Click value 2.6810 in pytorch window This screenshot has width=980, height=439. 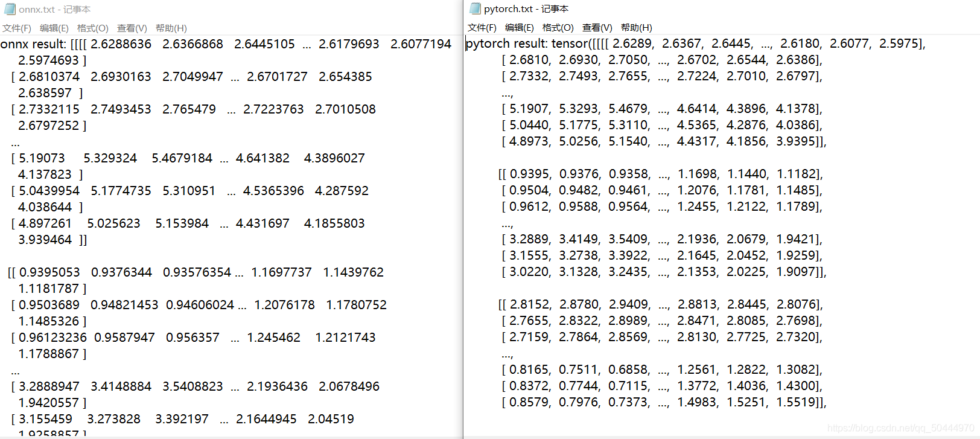click(529, 60)
